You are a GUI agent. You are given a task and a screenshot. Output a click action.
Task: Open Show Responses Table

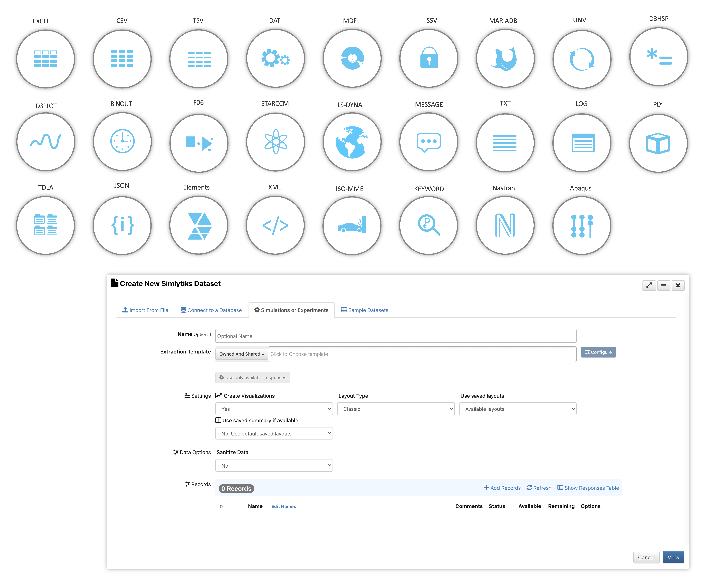point(588,488)
